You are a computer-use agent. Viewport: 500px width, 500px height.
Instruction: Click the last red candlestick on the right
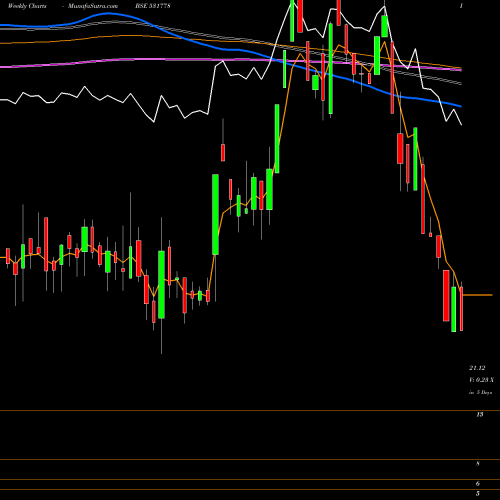click(461, 308)
